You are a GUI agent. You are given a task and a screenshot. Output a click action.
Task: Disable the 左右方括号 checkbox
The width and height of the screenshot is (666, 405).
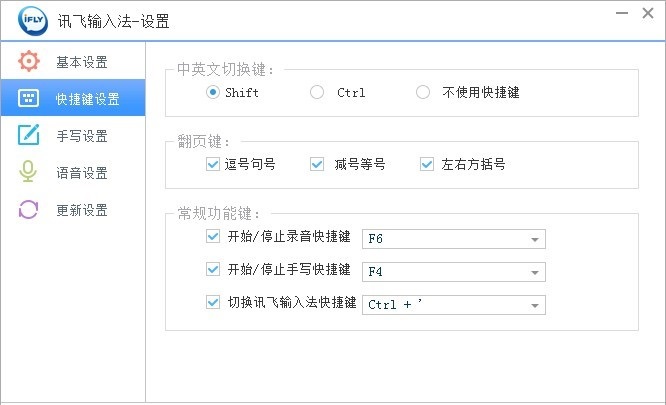click(427, 164)
